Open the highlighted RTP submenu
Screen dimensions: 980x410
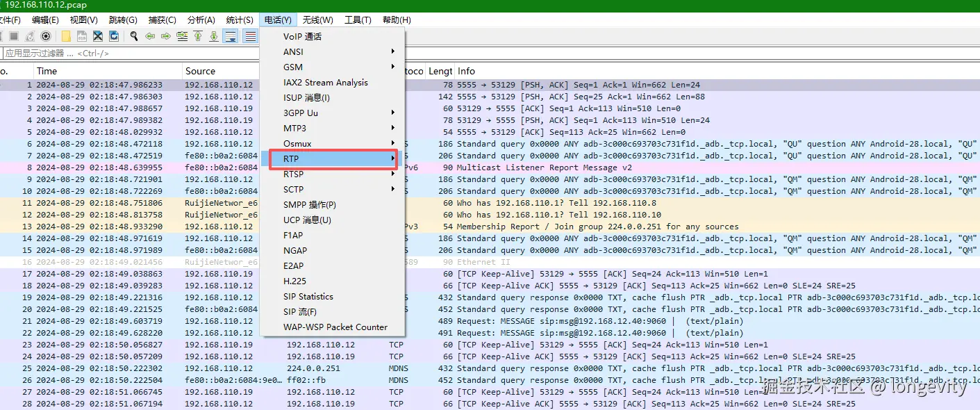[x=333, y=159]
